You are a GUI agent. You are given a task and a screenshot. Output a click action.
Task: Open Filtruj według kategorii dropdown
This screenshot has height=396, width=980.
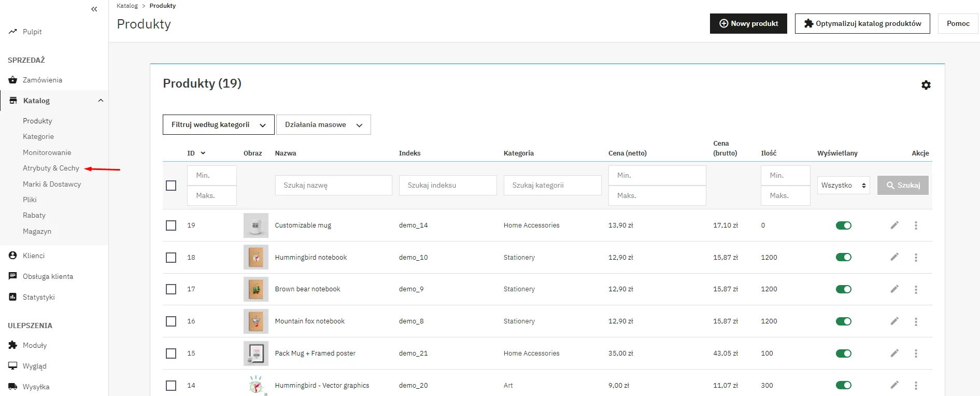[x=218, y=125]
